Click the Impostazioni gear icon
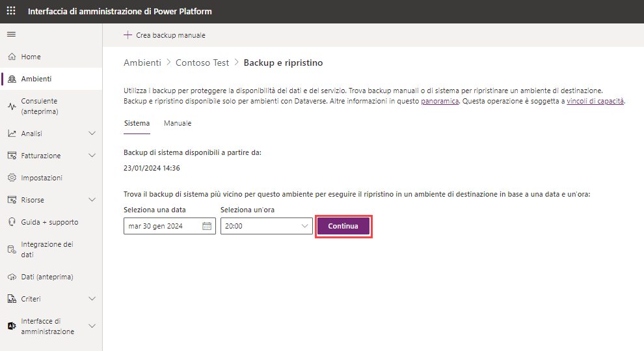Viewport: 644px width, 351px height. point(12,178)
